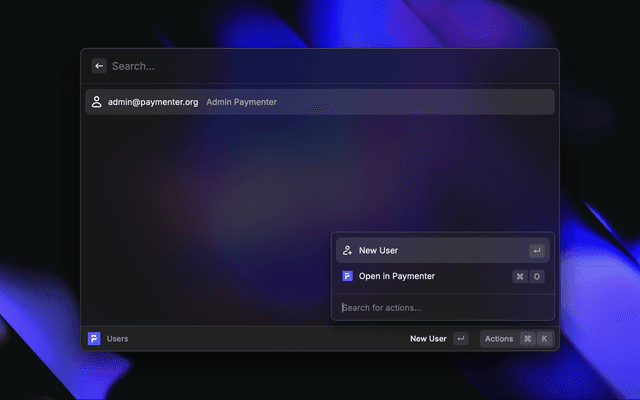This screenshot has width=640, height=400.
Task: Choose New User from the actions menu
Action: click(379, 251)
